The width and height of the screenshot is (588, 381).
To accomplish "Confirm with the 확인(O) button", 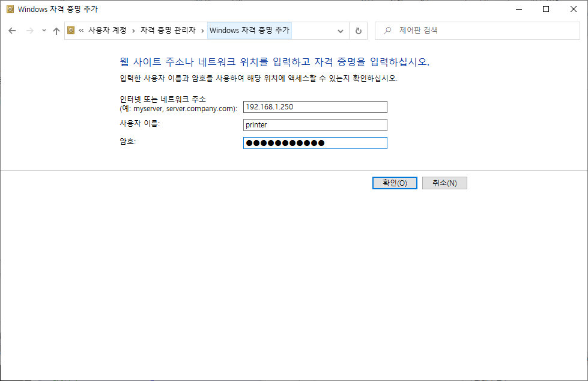I will pos(395,183).
